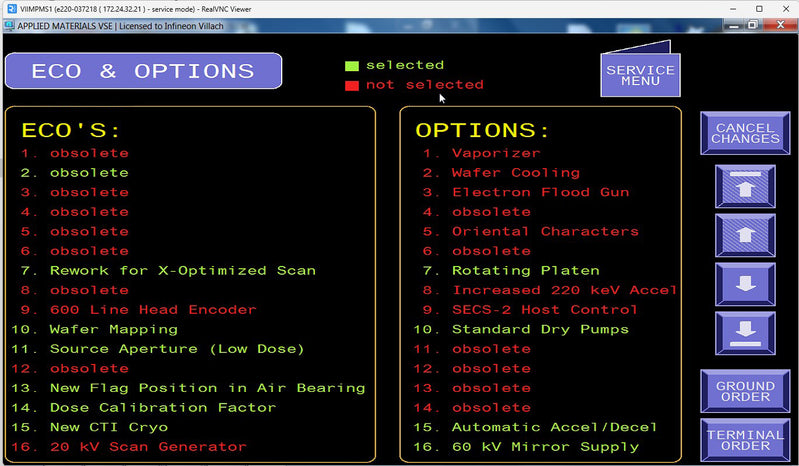Toggle option 16 60 kV Mirror Supply
Screen dimensions: 799x466
(526, 447)
